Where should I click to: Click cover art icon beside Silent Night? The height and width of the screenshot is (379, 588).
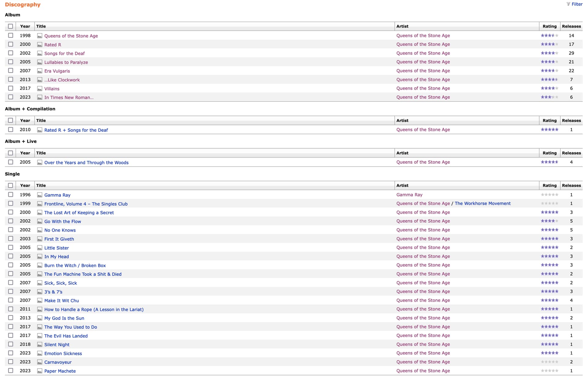click(x=40, y=345)
